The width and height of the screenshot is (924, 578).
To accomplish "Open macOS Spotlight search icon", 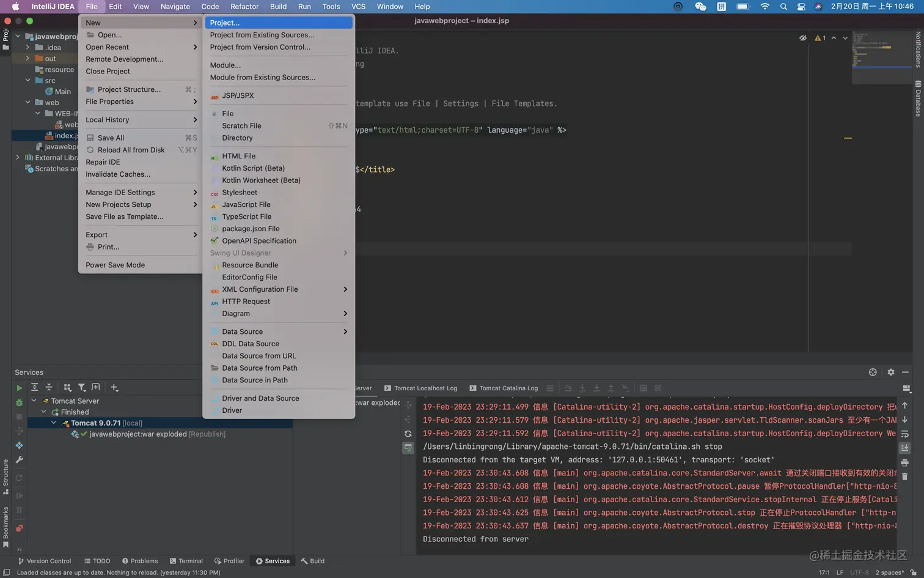I will point(783,7).
